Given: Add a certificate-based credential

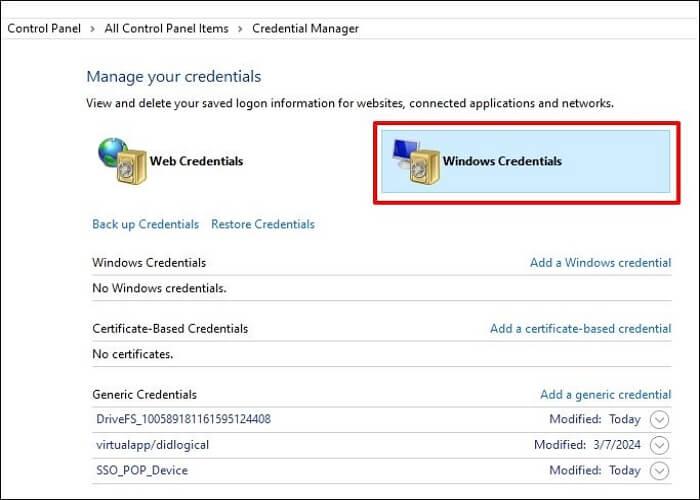Looking at the screenshot, I should (x=580, y=328).
